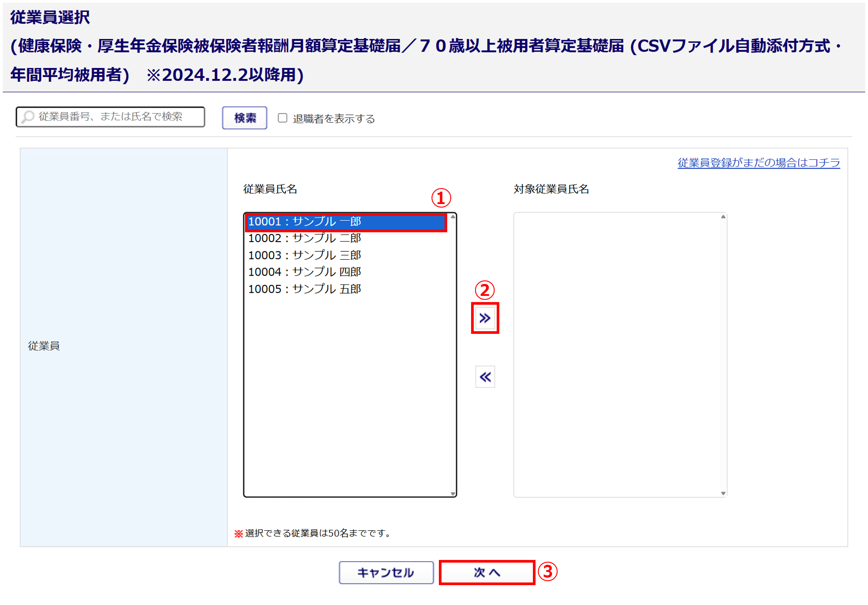The height and width of the screenshot is (605, 868).
Task: Open the employee registration link (従業員登録がまだの場合はコチラ)
Action: tap(759, 163)
